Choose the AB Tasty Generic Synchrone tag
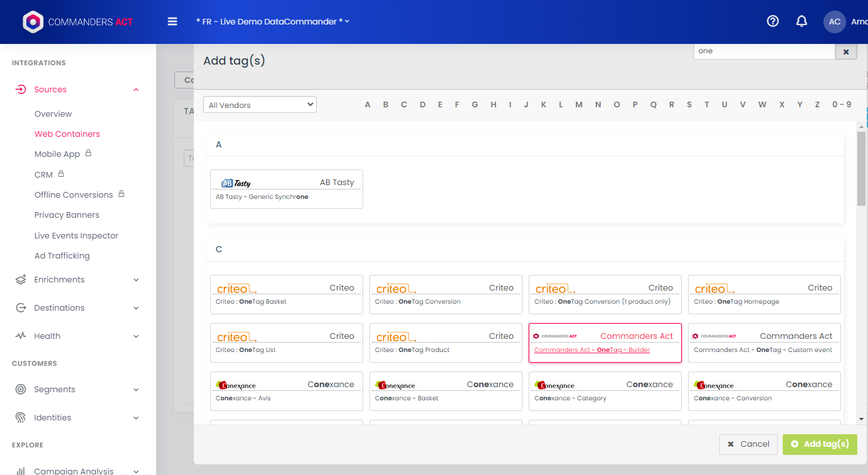The width and height of the screenshot is (868, 475). (x=286, y=189)
